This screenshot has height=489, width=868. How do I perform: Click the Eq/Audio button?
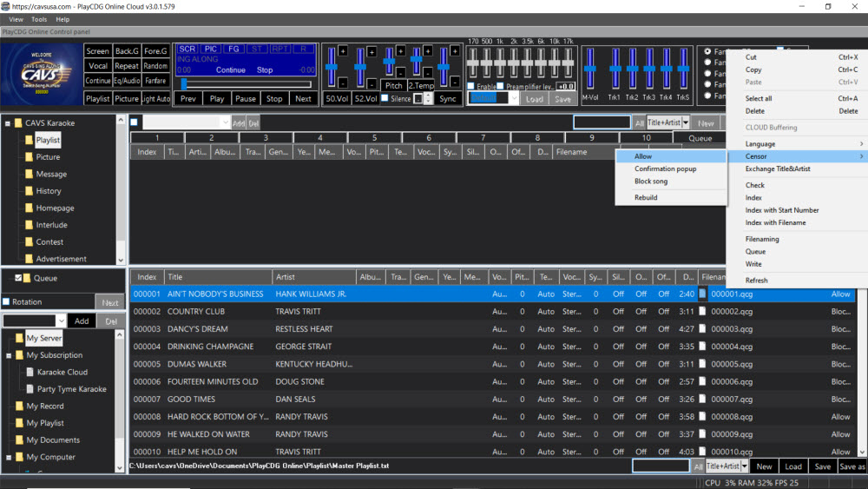(127, 81)
